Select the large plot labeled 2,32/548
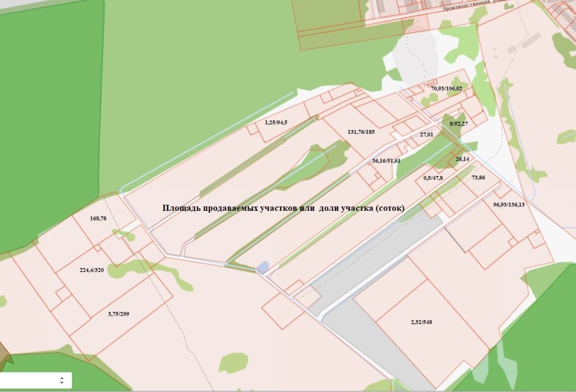The height and width of the screenshot is (392, 576). [x=421, y=322]
